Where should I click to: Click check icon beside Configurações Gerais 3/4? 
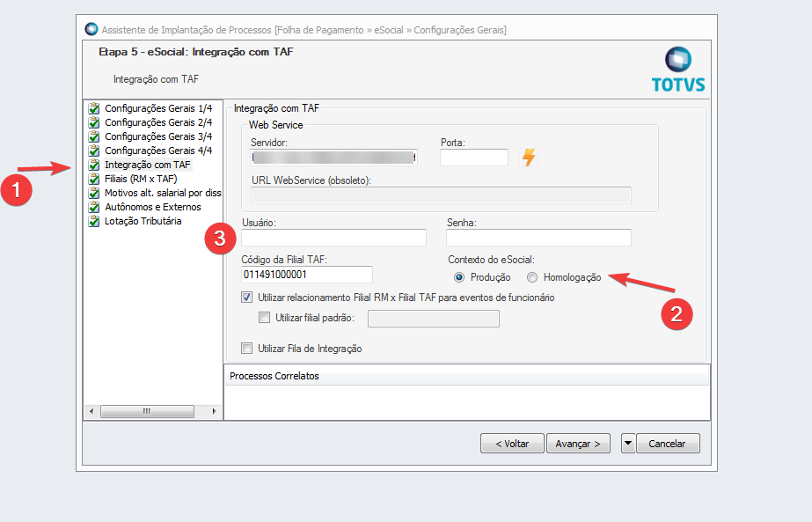94,136
